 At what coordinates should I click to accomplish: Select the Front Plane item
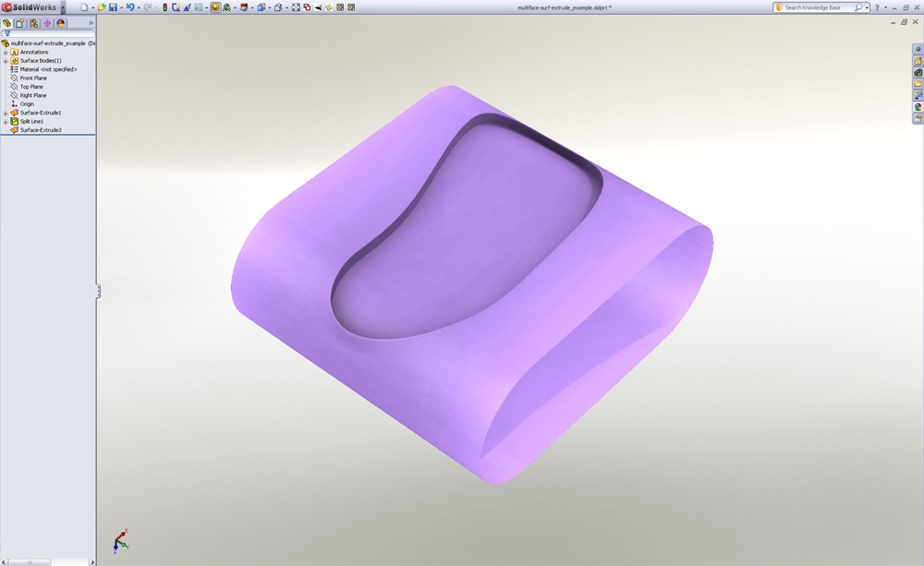(33, 78)
